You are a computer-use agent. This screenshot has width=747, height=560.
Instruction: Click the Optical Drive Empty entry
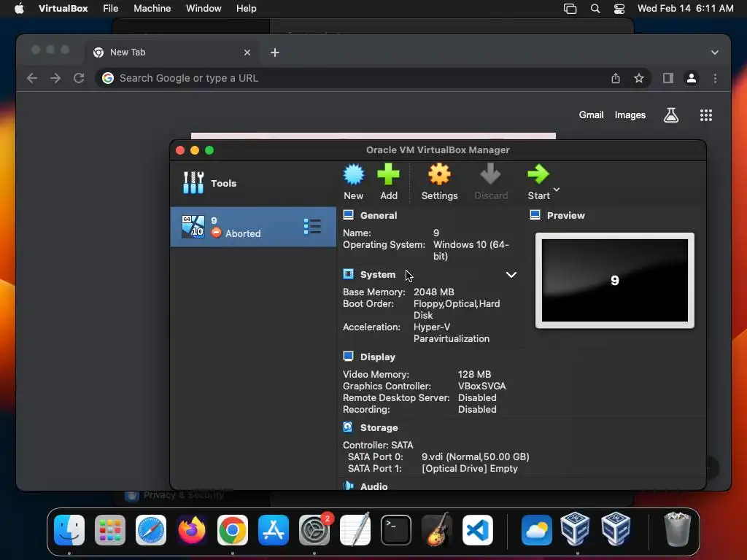(x=470, y=469)
